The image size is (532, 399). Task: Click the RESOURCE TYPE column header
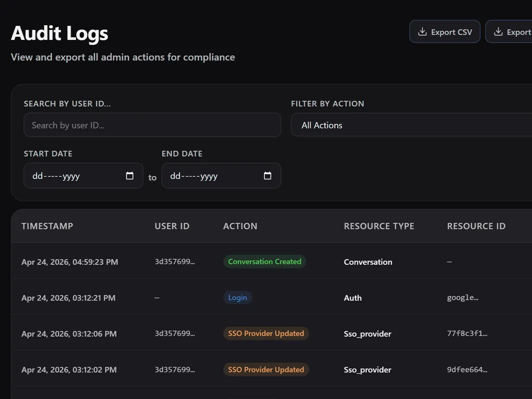click(379, 226)
